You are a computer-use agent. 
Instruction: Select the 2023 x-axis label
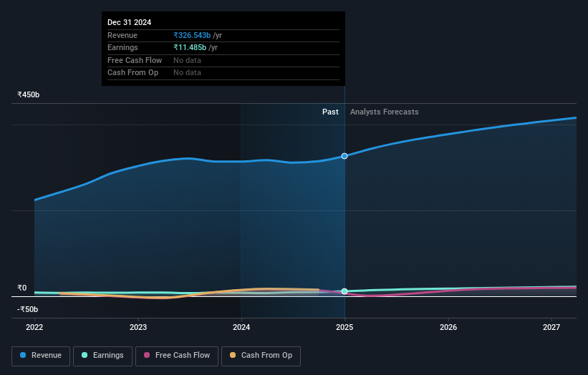coord(138,328)
